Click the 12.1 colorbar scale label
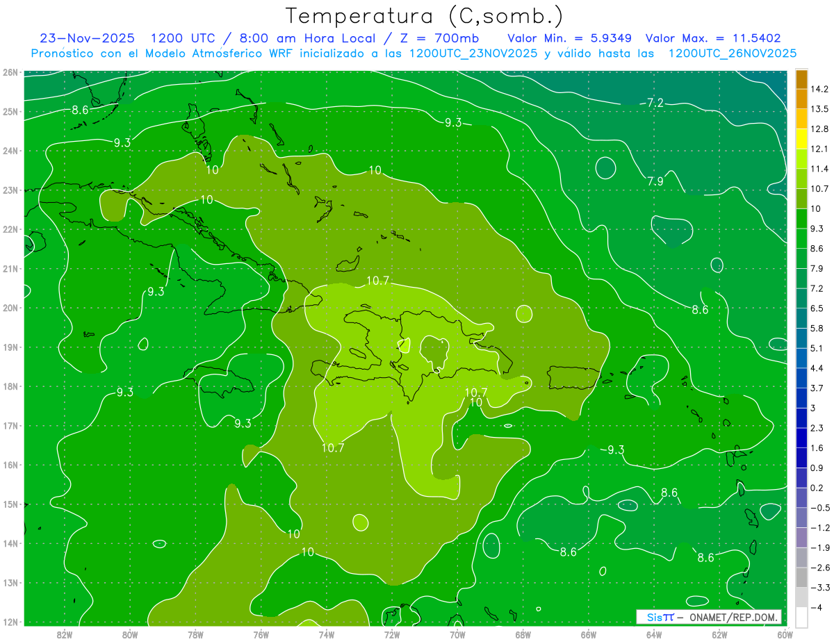Viewport: 834px width, 644px height. 820,149
